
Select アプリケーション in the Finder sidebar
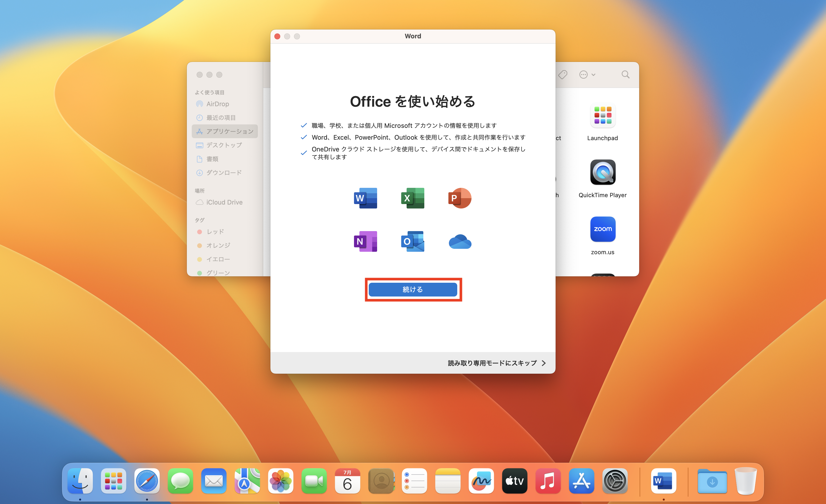point(225,132)
